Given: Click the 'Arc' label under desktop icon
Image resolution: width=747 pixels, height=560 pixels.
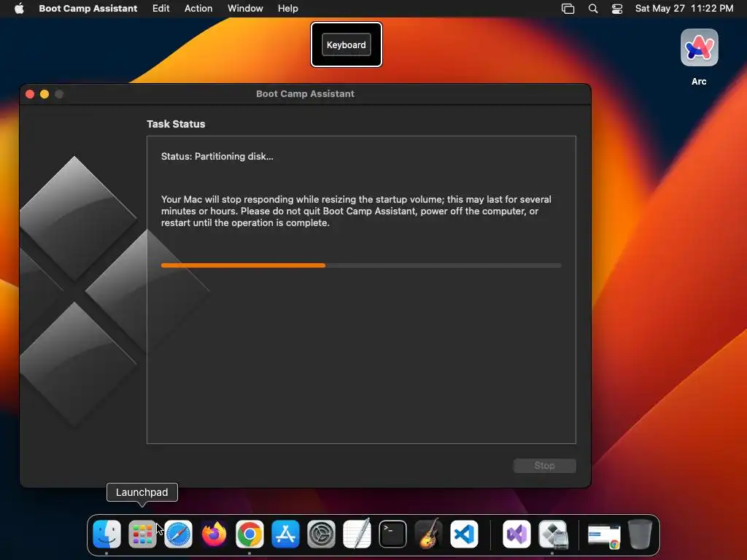Looking at the screenshot, I should pyautogui.click(x=699, y=82).
